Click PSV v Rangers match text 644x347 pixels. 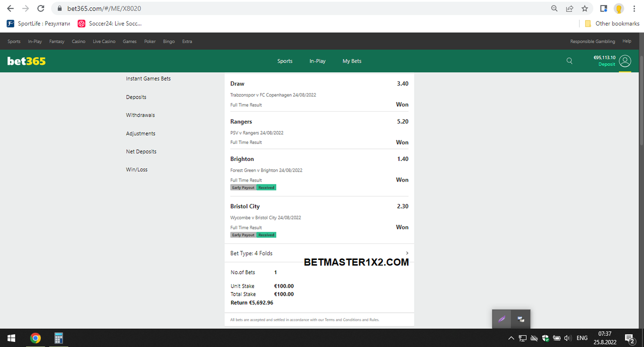257,133
